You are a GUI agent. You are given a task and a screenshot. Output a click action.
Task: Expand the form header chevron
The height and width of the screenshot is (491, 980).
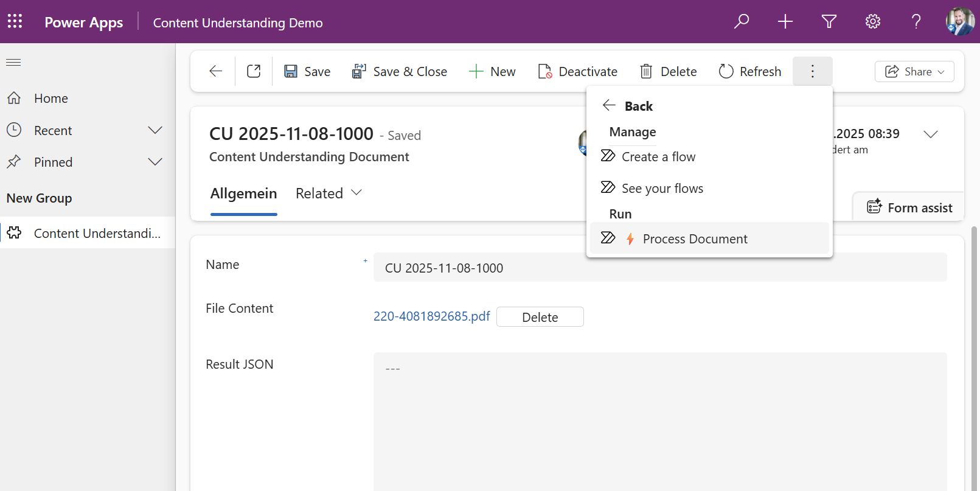(931, 134)
